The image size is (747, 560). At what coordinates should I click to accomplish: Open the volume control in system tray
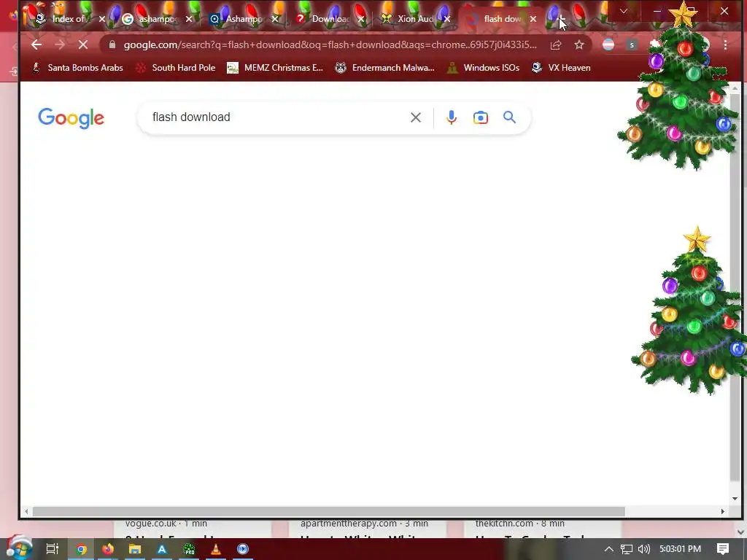tap(643, 549)
